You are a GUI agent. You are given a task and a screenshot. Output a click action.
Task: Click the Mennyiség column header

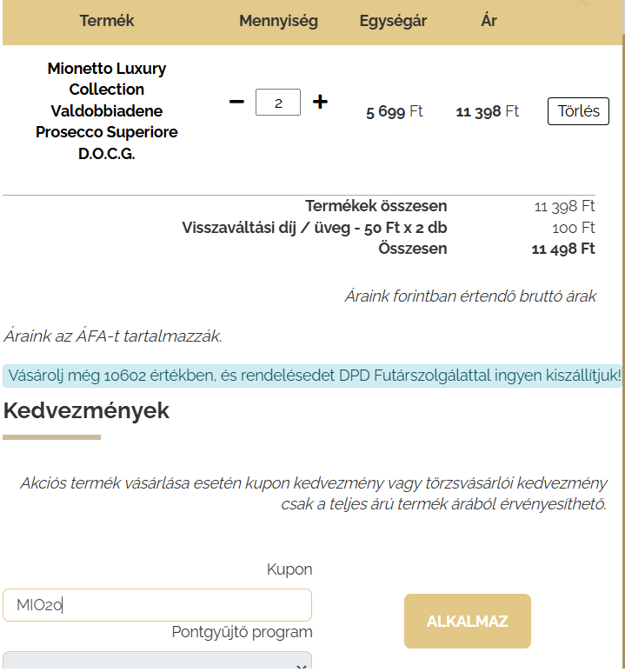[x=278, y=21]
